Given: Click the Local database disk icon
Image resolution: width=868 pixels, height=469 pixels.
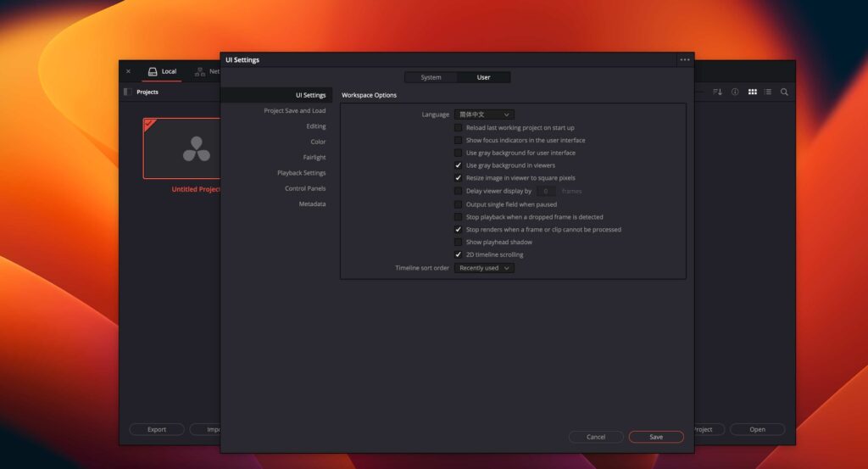Looking at the screenshot, I should [x=153, y=71].
